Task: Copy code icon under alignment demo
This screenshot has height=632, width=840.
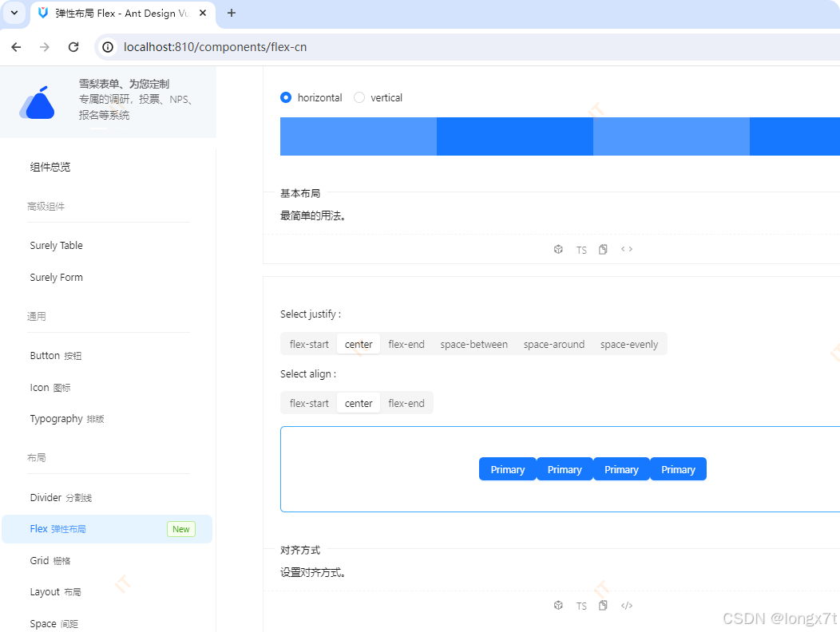Action: [x=603, y=605]
